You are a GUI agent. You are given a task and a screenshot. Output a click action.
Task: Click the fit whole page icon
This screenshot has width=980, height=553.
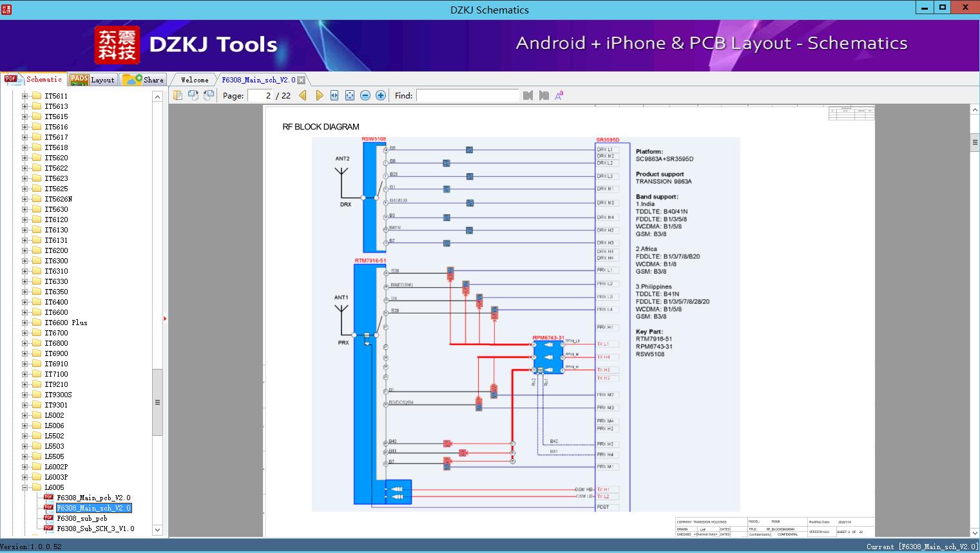click(x=350, y=95)
